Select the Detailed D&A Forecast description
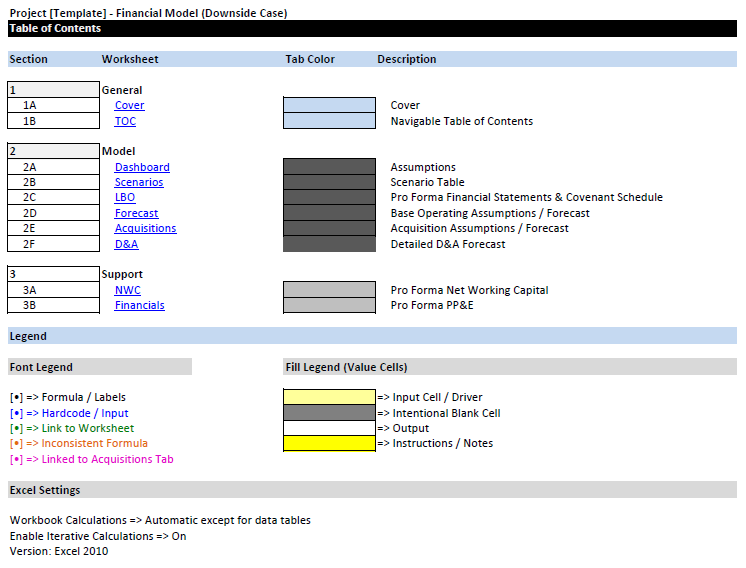 point(448,245)
